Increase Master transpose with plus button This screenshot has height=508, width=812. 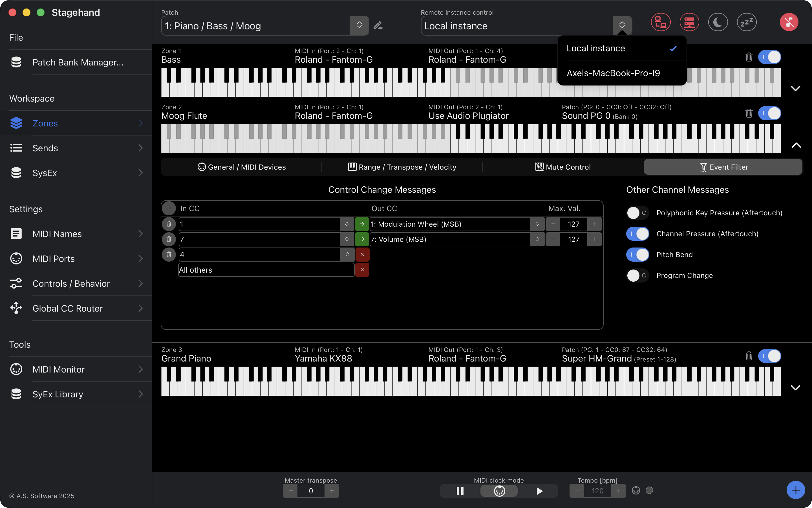332,491
